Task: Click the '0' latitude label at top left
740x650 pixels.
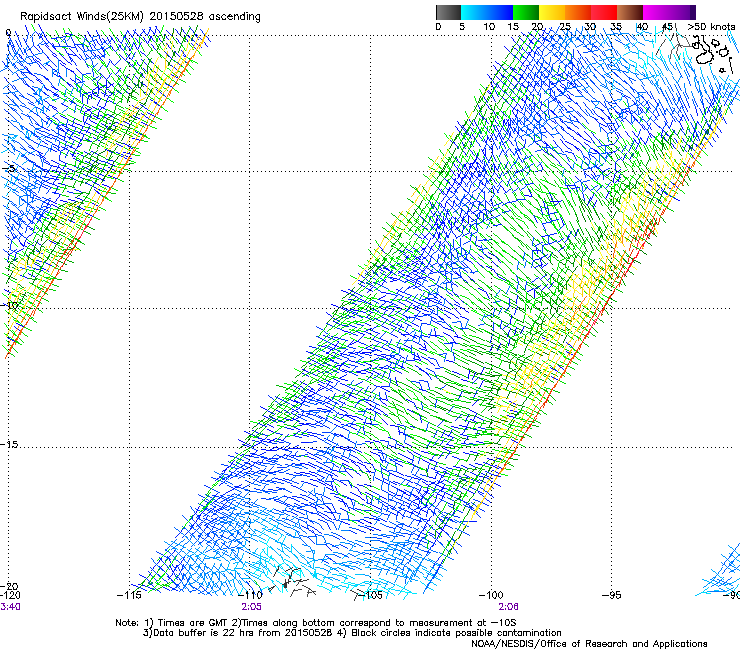Action: pos(8,33)
